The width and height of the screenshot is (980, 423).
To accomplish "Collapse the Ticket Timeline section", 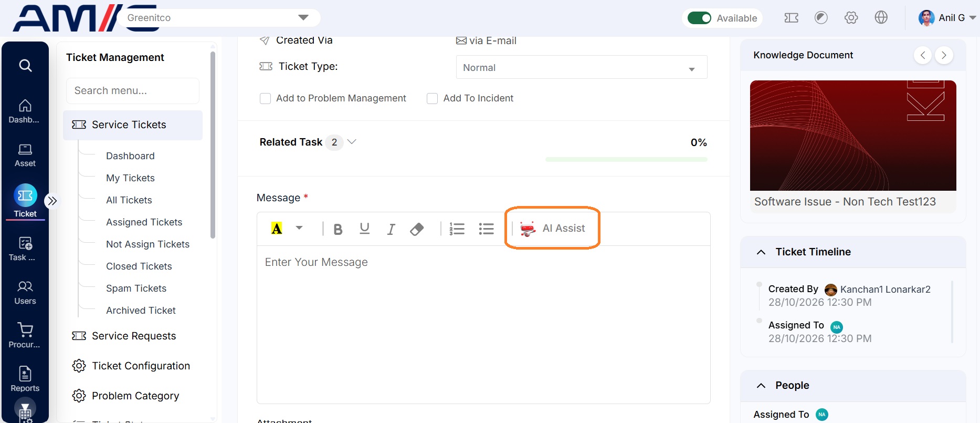I will click(761, 252).
